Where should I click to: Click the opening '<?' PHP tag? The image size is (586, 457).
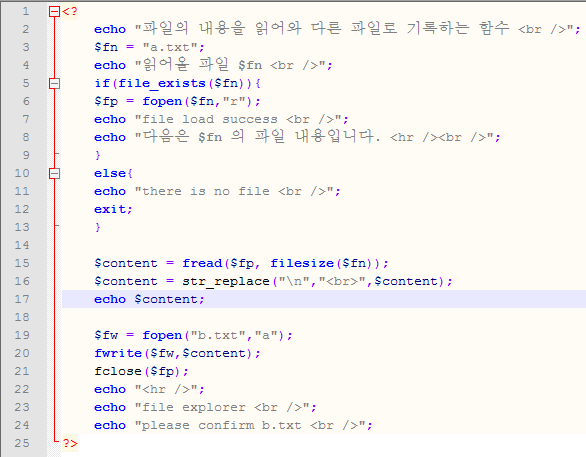(x=70, y=12)
